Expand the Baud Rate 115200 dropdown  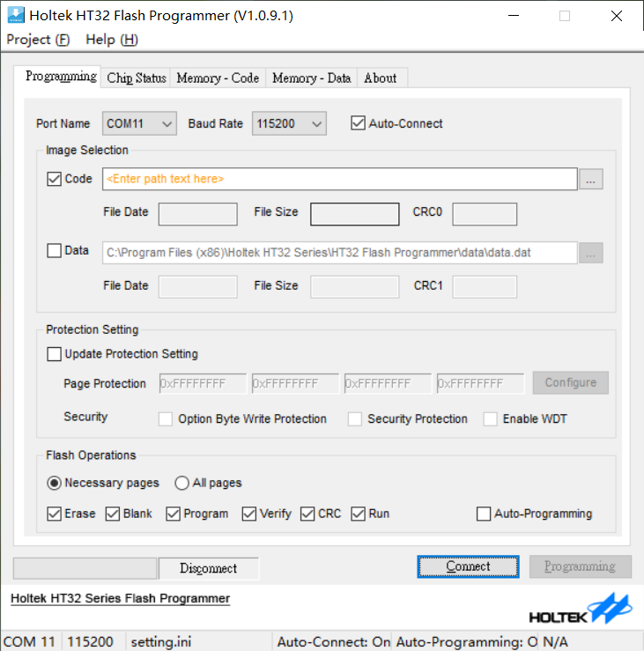pyautogui.click(x=289, y=124)
